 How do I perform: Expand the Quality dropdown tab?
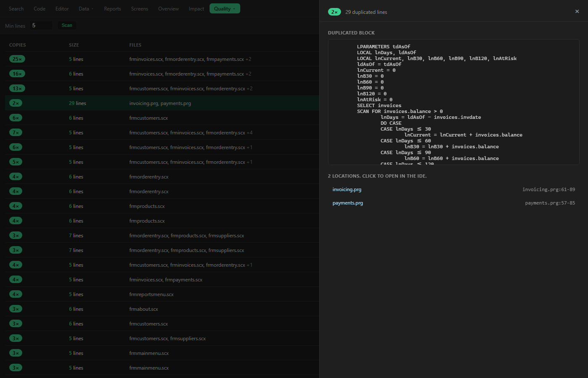pyautogui.click(x=225, y=9)
